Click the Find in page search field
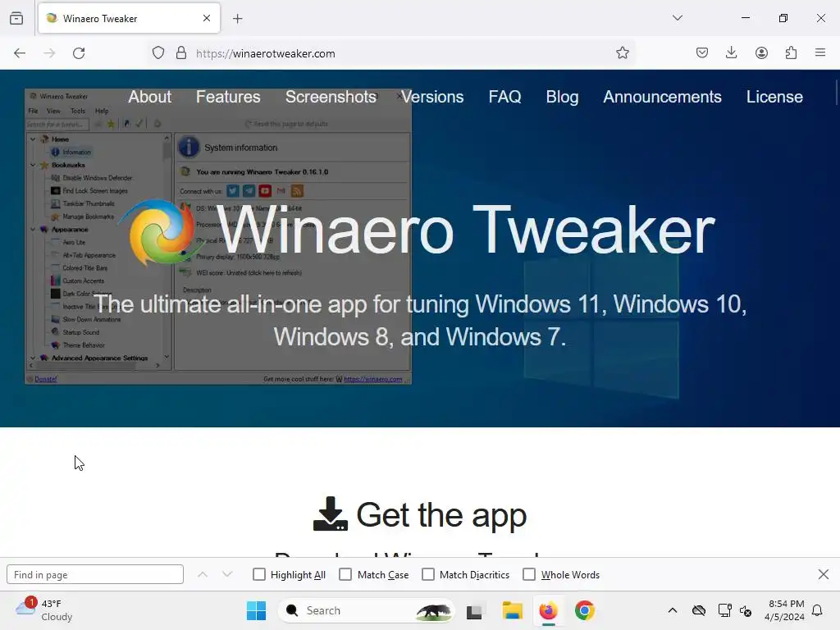840x630 pixels. (95, 575)
